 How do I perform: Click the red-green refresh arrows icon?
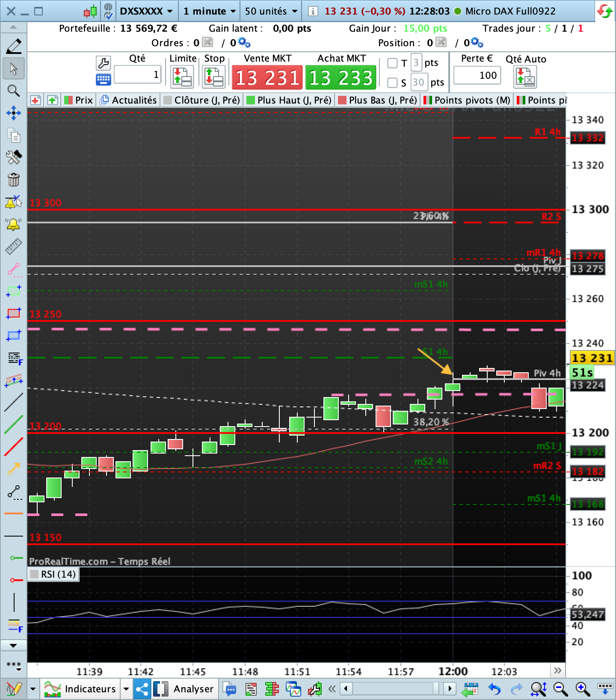tap(605, 12)
